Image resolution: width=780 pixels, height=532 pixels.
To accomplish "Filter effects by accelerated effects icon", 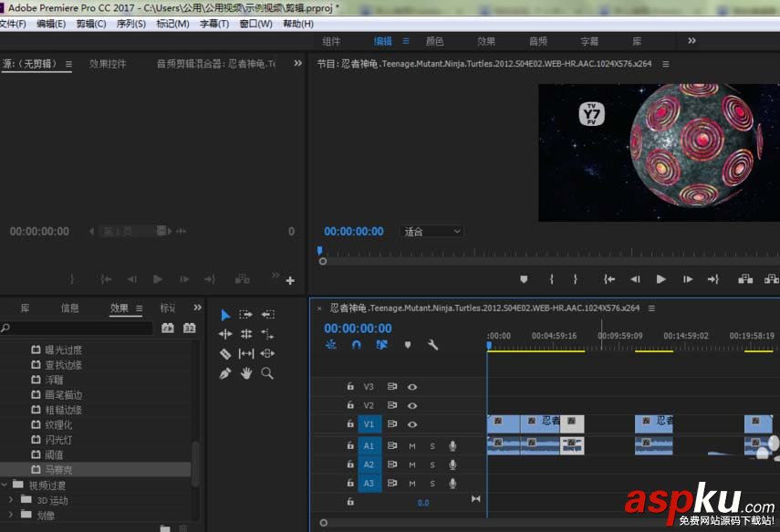I will coord(168,328).
